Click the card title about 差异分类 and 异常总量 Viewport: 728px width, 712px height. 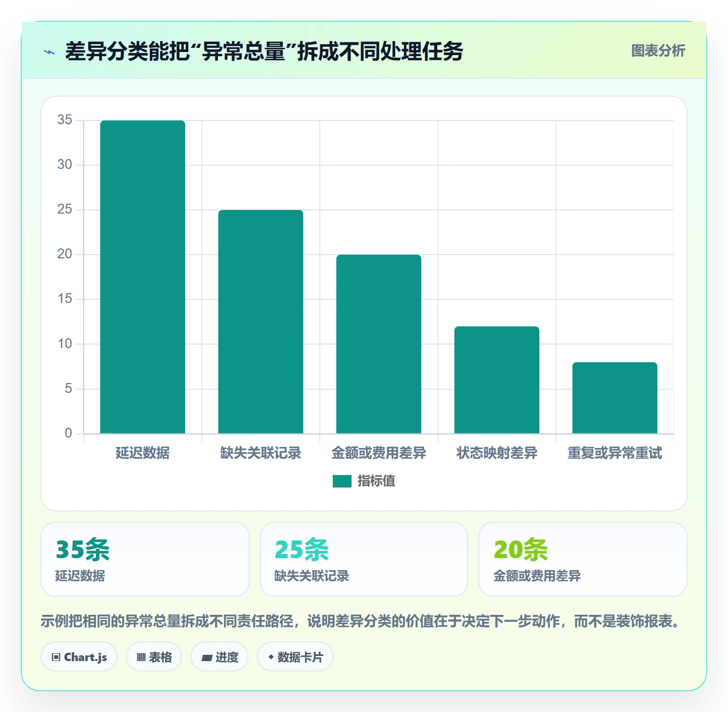pos(264,51)
